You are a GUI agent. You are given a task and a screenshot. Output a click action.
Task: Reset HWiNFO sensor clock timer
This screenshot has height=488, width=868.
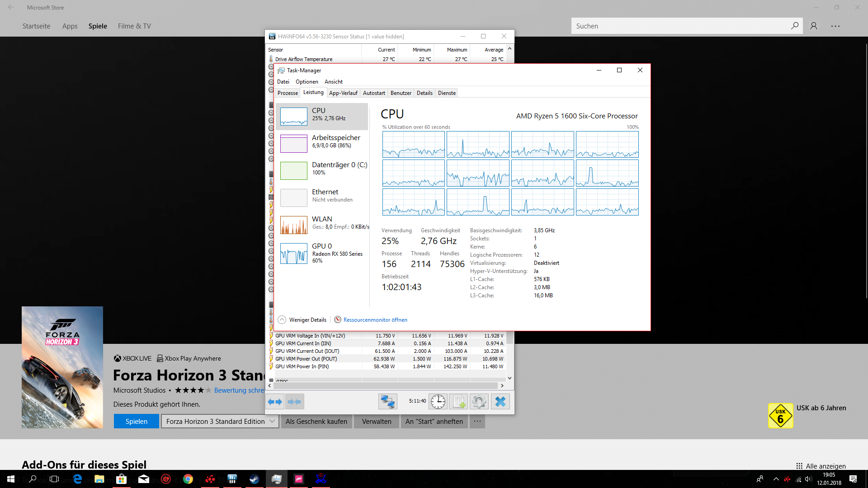pos(438,401)
